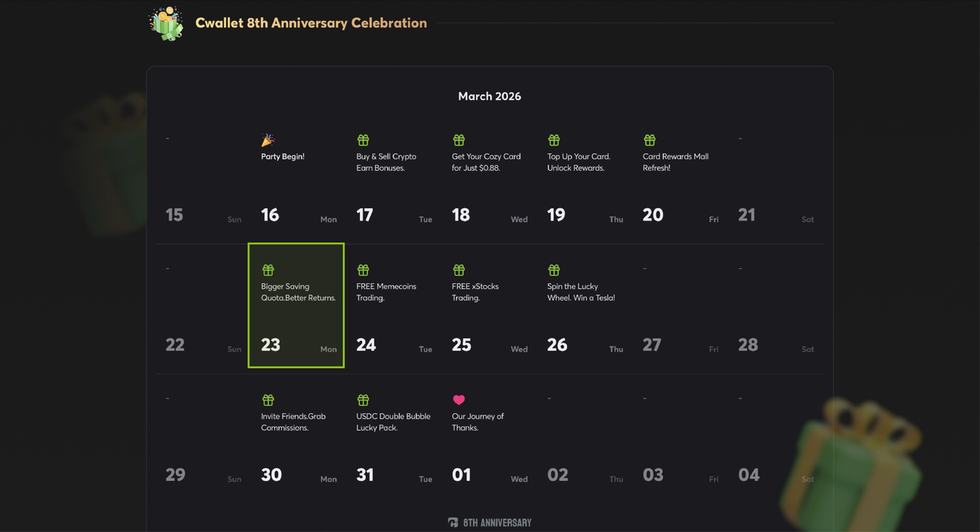Click the gift icon above USDC Double Bubble

click(x=363, y=400)
